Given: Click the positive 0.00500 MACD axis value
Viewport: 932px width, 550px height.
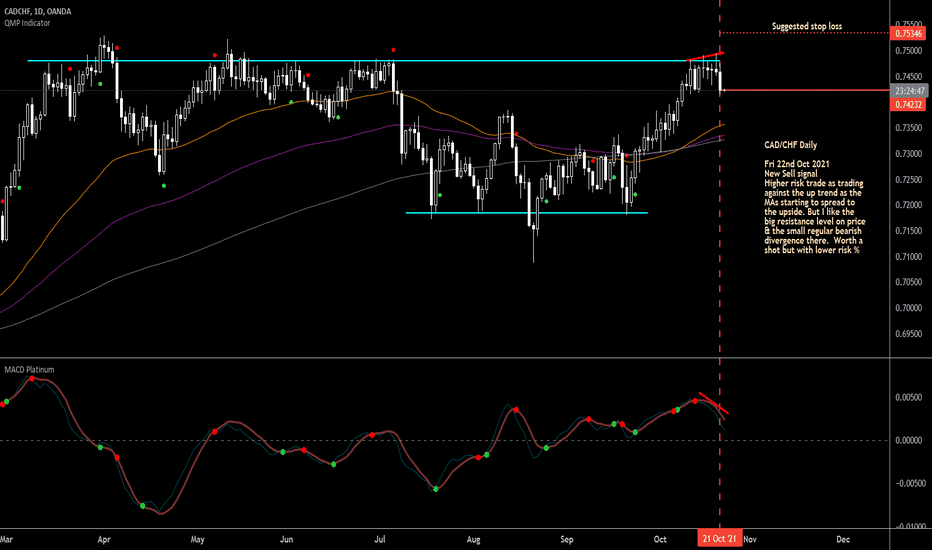Looking at the screenshot, I should click(909, 397).
